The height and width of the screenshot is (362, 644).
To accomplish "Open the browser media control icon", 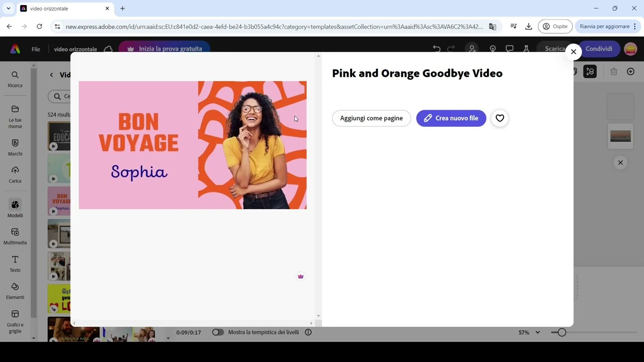I will pos(513,26).
